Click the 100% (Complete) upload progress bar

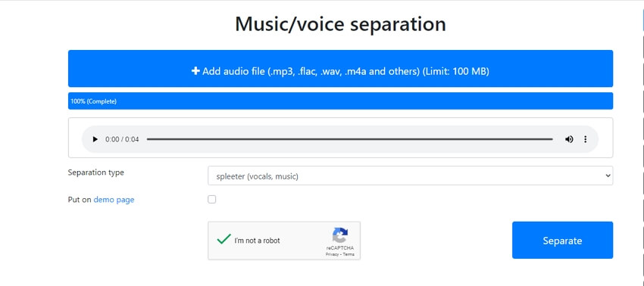click(x=340, y=101)
